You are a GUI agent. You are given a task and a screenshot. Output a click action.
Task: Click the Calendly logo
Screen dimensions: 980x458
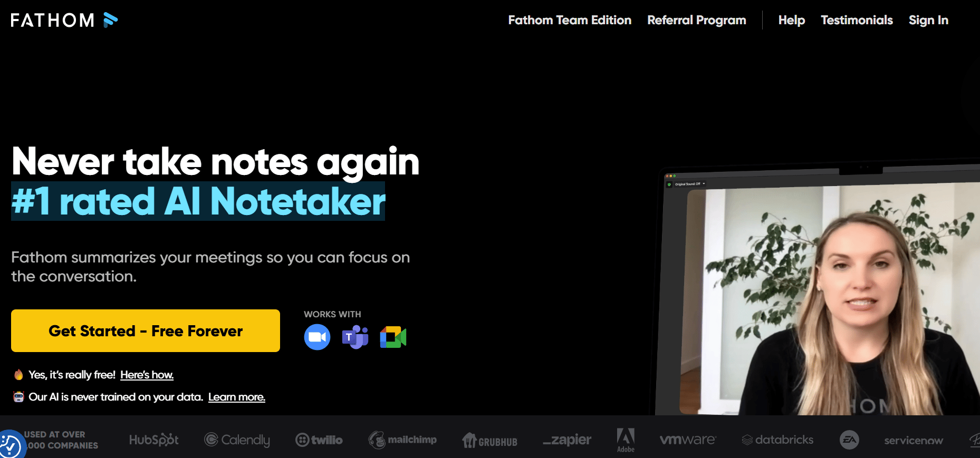[x=237, y=440]
